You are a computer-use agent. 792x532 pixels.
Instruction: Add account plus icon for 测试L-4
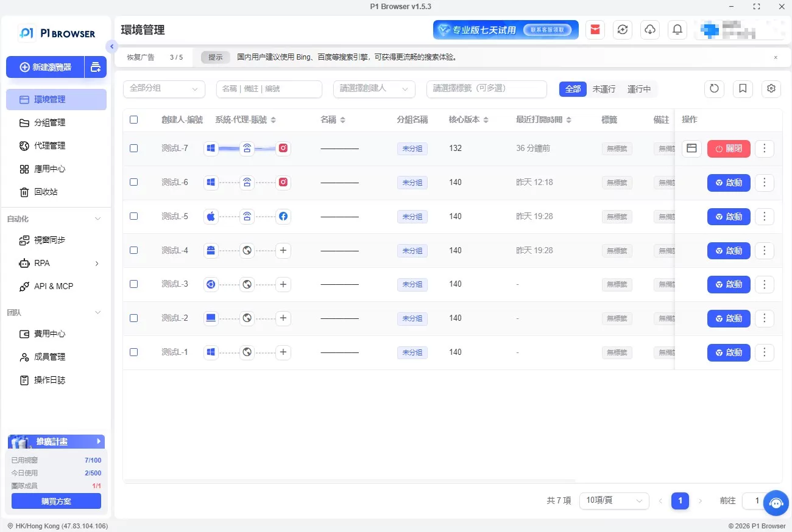click(x=283, y=250)
